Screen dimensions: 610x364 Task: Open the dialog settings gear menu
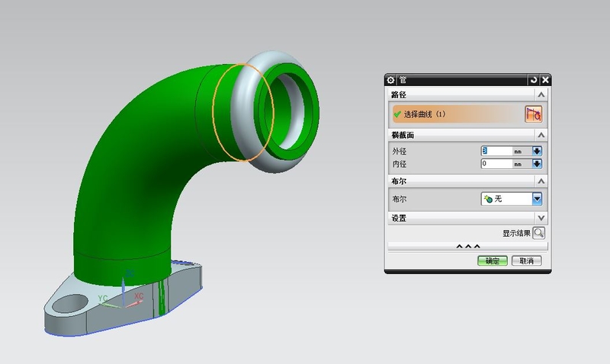pos(391,80)
